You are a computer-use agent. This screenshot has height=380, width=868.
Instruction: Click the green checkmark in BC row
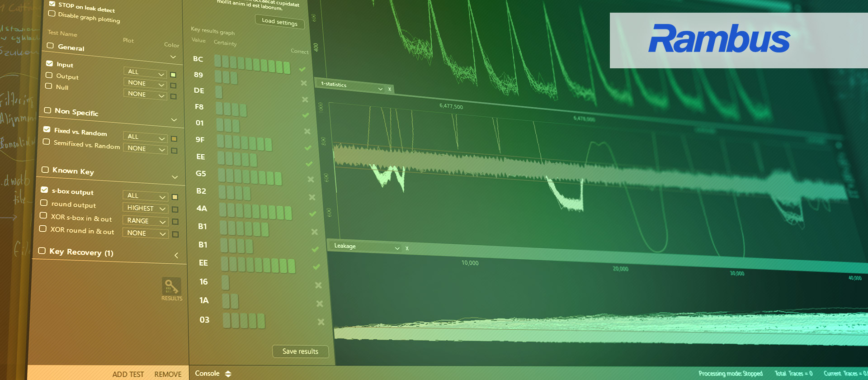302,69
